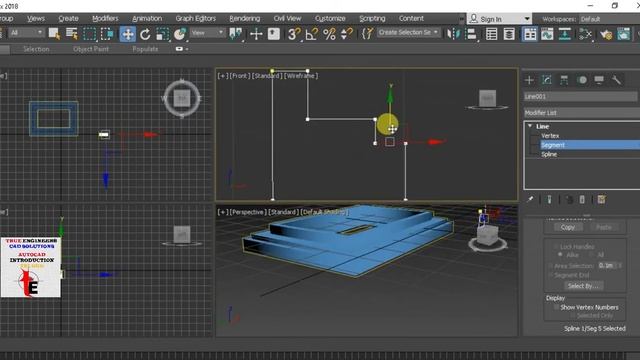Click the Copy button
The image size is (640, 360).
pyautogui.click(x=568, y=227)
